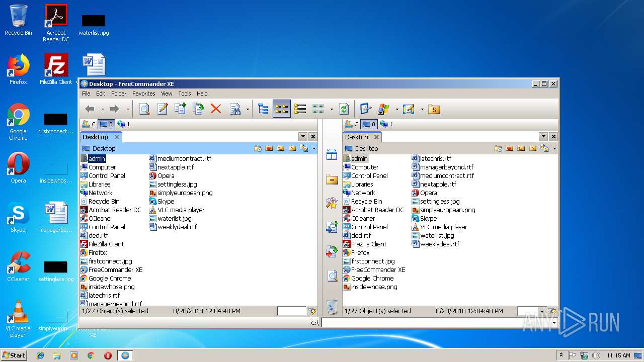Click the Back navigation arrow in toolbar
This screenshot has height=362, width=644.
[x=90, y=109]
